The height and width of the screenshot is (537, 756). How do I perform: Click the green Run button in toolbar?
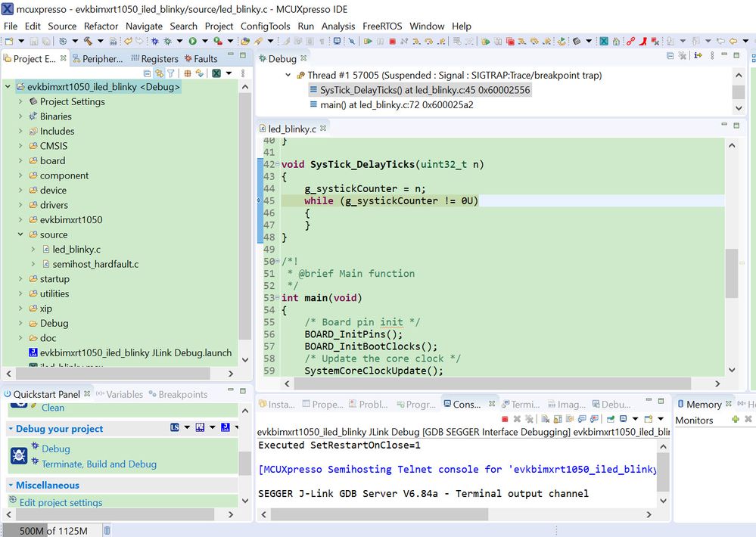[x=192, y=41]
